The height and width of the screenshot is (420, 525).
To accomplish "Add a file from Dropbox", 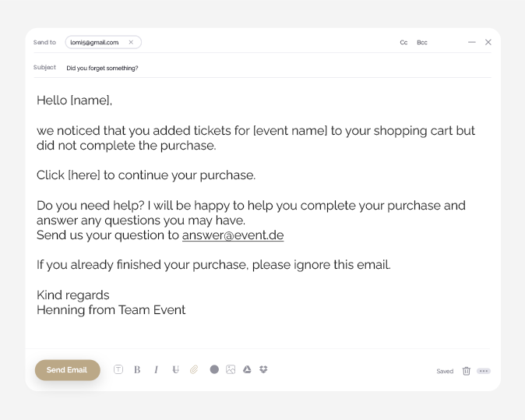I will (x=263, y=369).
